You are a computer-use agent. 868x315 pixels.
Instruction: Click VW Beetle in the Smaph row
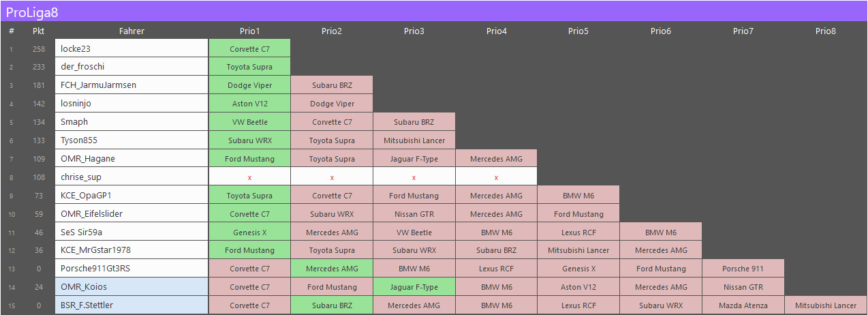pyautogui.click(x=249, y=122)
